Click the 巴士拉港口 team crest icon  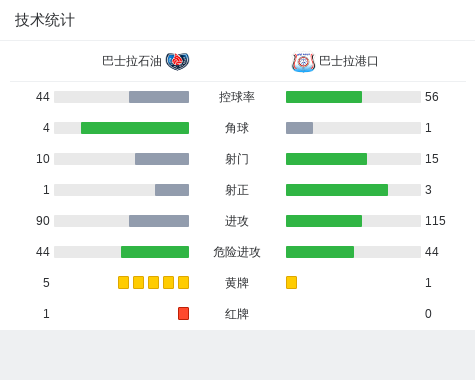pos(303,62)
